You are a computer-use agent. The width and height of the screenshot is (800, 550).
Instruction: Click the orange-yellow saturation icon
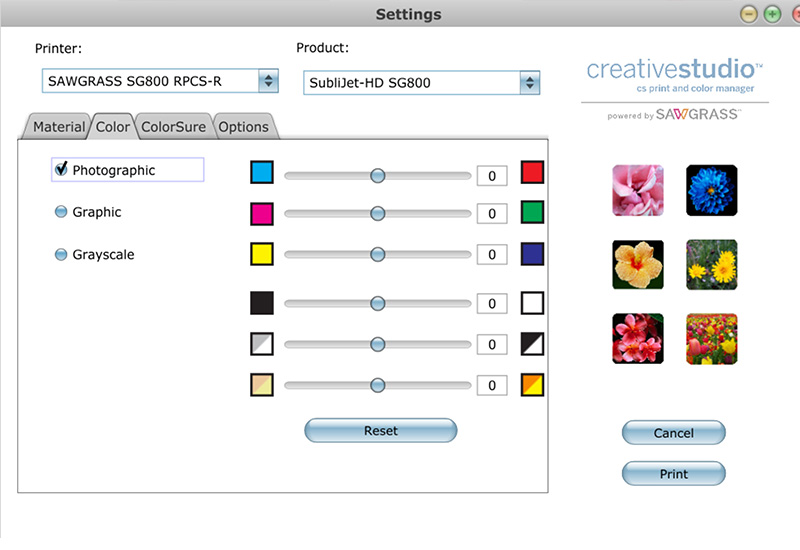click(533, 384)
